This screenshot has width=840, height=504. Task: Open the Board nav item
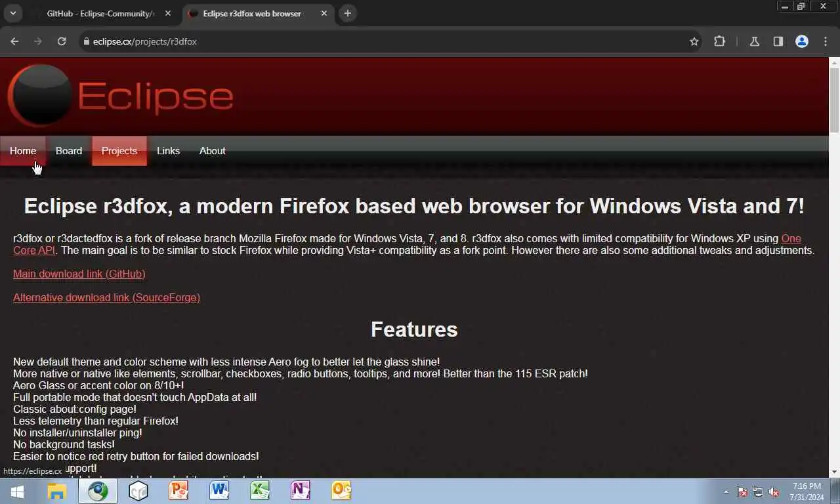coord(69,151)
